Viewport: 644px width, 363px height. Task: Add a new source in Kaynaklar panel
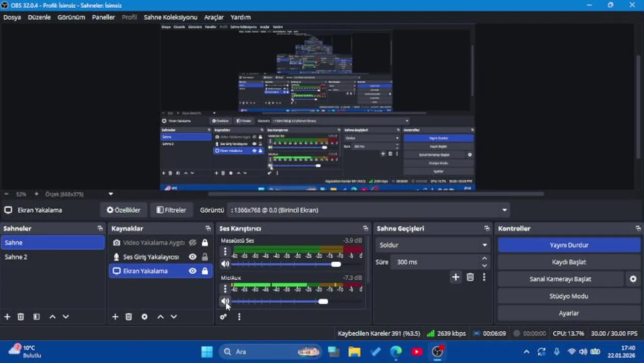pyautogui.click(x=115, y=317)
